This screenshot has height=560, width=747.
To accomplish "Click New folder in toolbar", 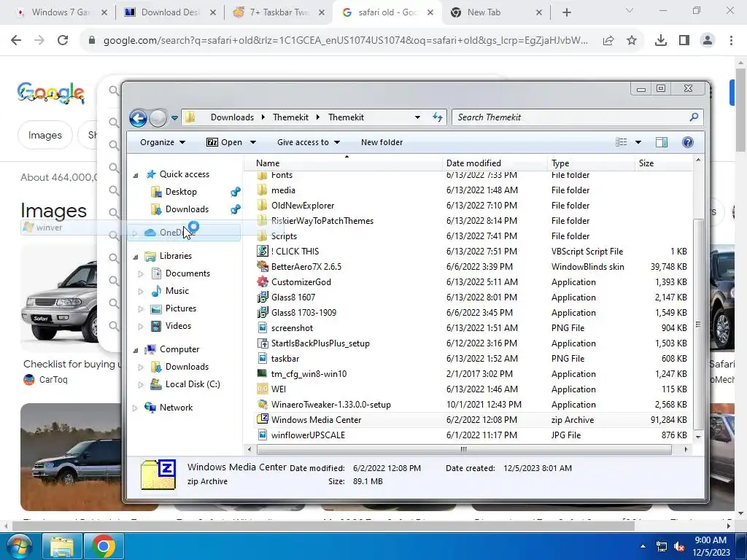I will tap(382, 142).
